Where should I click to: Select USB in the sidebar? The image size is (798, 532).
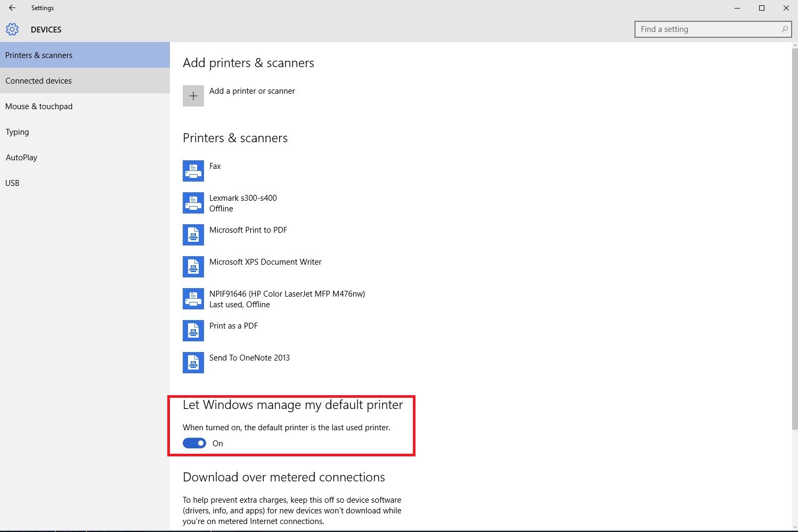(12, 183)
